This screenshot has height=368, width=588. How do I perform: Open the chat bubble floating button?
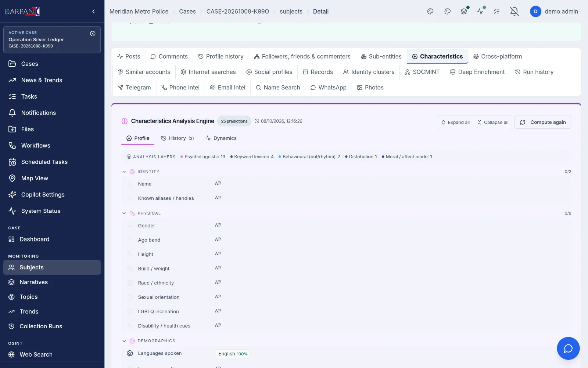[x=568, y=348]
